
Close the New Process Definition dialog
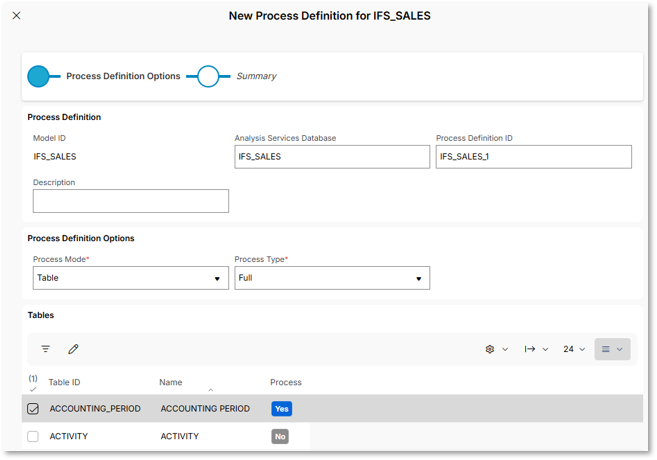16,16
